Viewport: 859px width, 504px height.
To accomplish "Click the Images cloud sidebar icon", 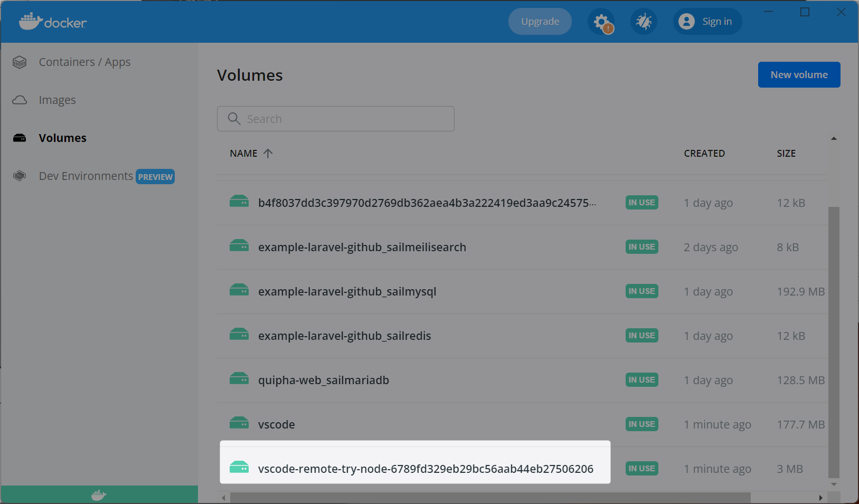I will click(x=20, y=100).
